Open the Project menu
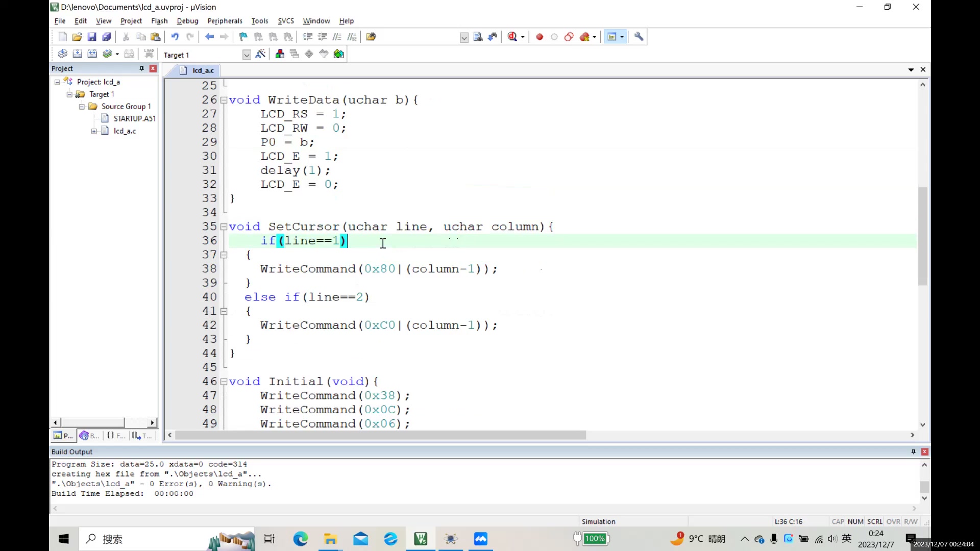This screenshot has height=551, width=980. pyautogui.click(x=131, y=21)
